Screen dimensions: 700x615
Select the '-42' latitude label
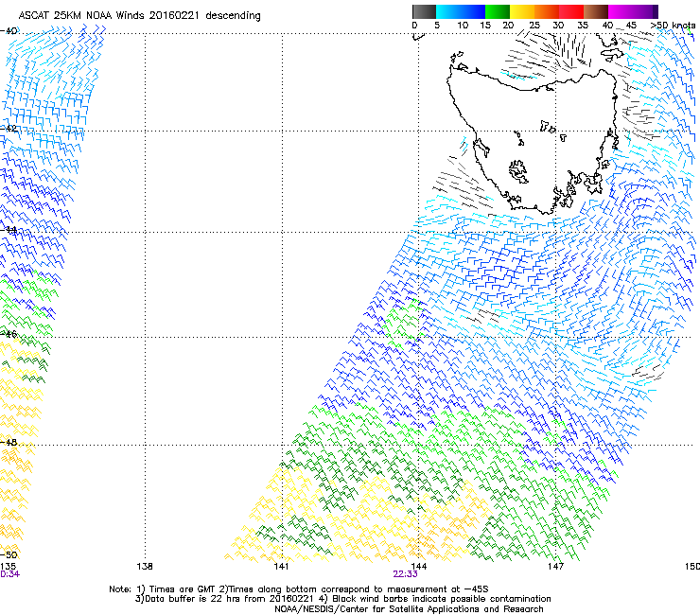click(x=9, y=128)
